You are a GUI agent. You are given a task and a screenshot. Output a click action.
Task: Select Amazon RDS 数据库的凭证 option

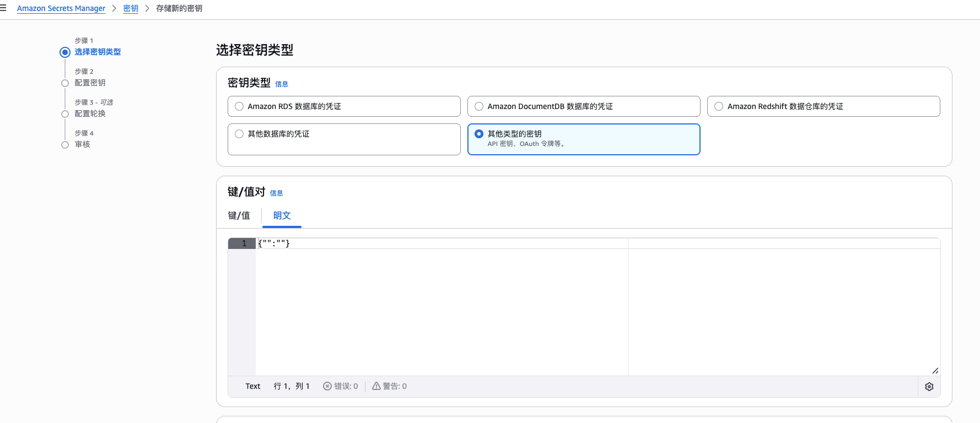click(344, 106)
